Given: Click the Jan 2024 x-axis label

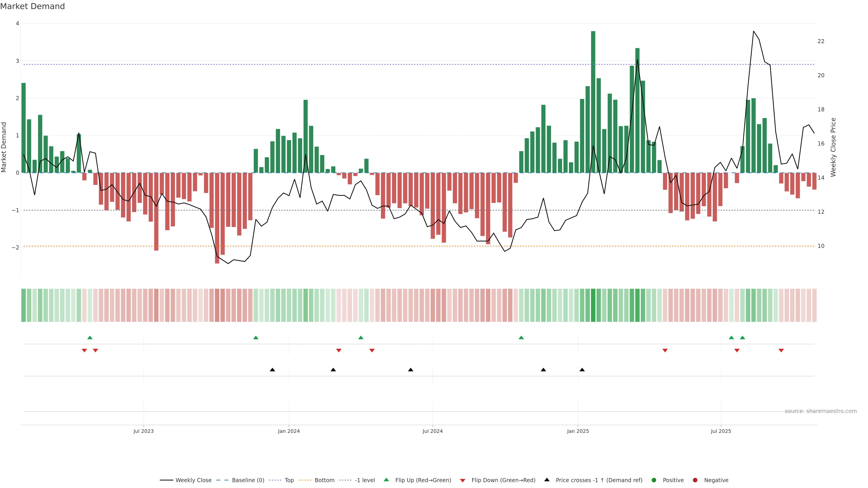Looking at the screenshot, I should 289,432.
